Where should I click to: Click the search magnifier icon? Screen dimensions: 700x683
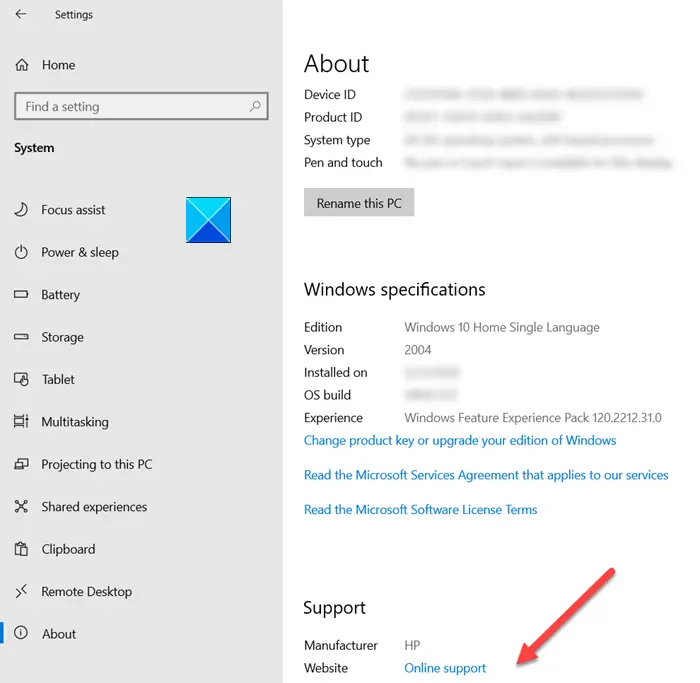click(x=255, y=106)
